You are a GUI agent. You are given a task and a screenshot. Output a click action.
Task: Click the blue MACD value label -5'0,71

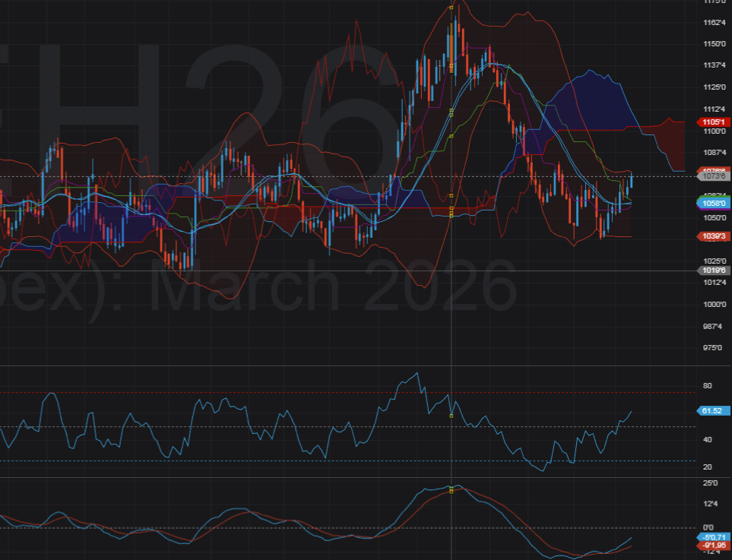pyautogui.click(x=715, y=537)
